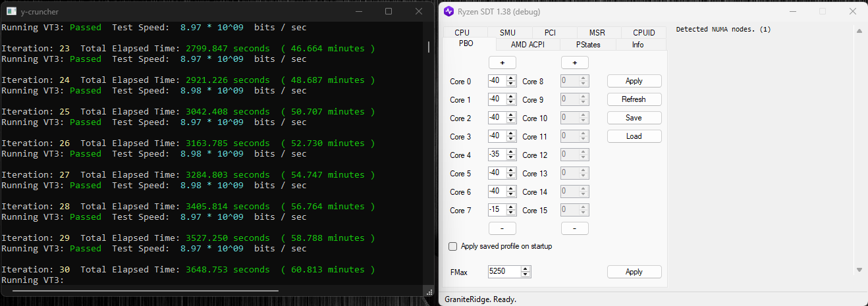
Task: Click the Core 7 offset field showing -15
Action: (497, 210)
